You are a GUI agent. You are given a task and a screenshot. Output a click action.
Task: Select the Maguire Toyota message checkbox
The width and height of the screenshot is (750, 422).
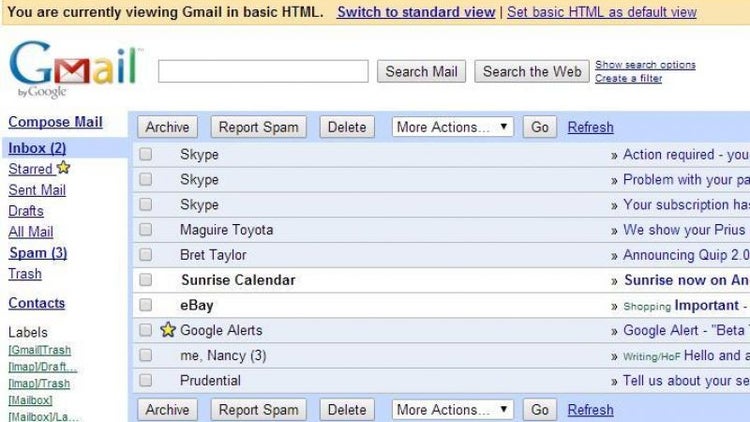[145, 230]
